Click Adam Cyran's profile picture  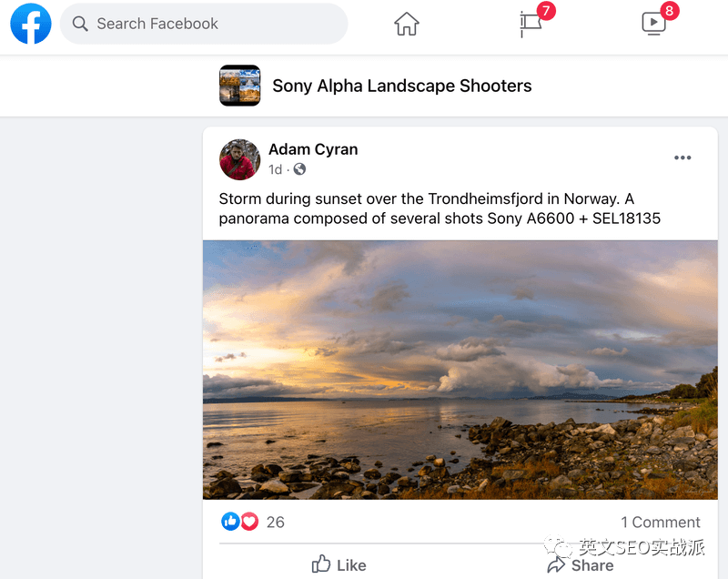pos(240,159)
